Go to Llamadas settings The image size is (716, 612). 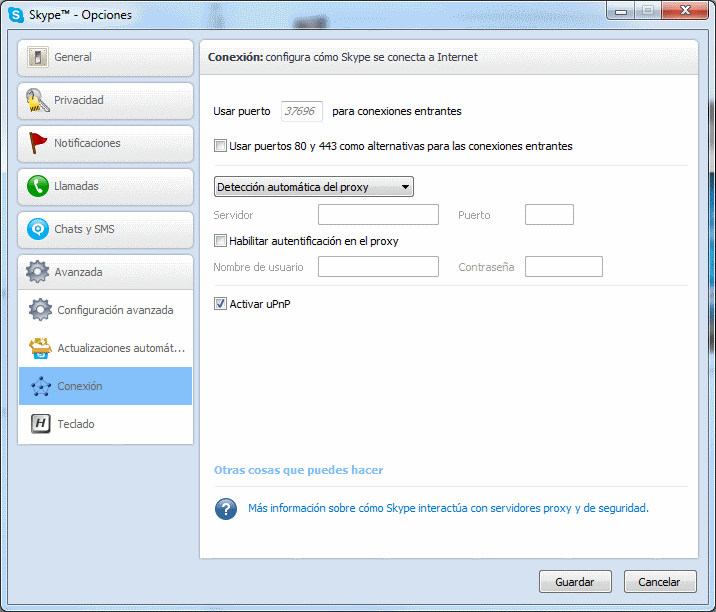105,186
